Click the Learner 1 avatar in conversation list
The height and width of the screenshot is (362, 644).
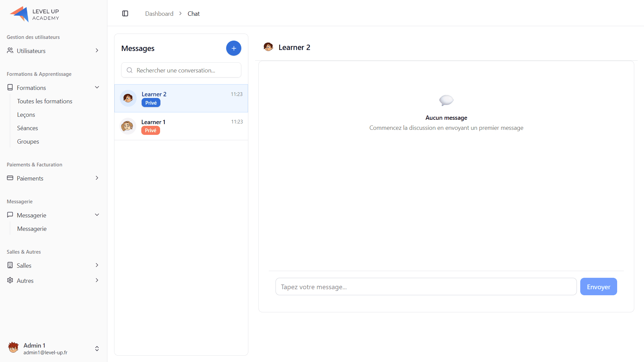click(128, 126)
